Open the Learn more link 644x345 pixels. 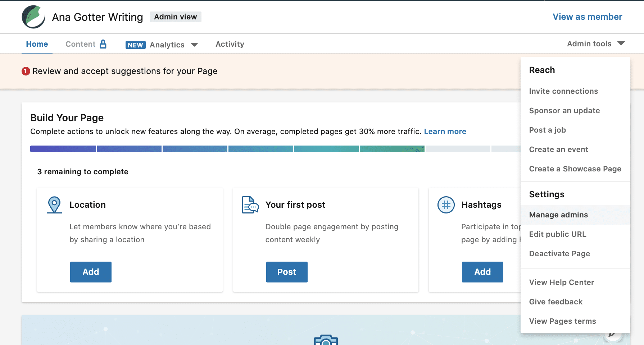click(445, 132)
